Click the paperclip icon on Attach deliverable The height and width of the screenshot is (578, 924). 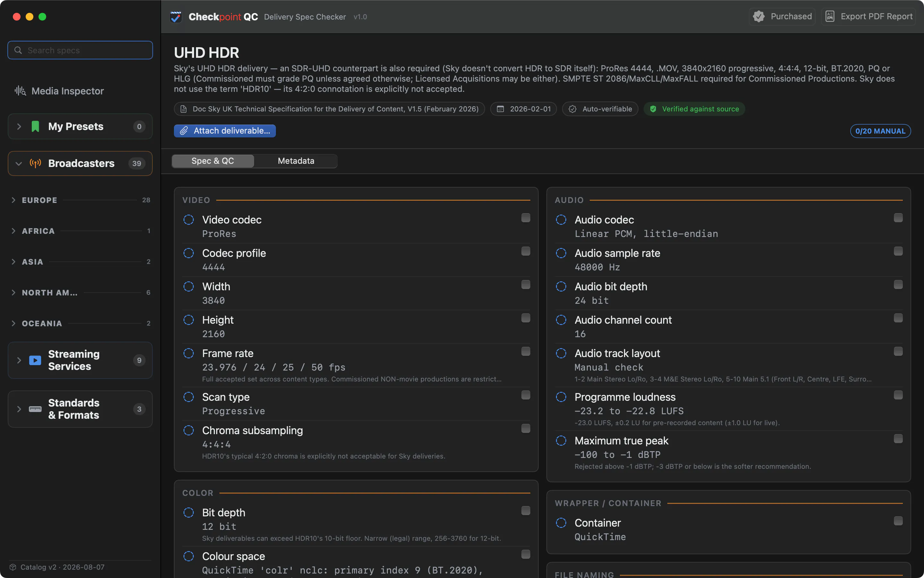[x=184, y=131]
